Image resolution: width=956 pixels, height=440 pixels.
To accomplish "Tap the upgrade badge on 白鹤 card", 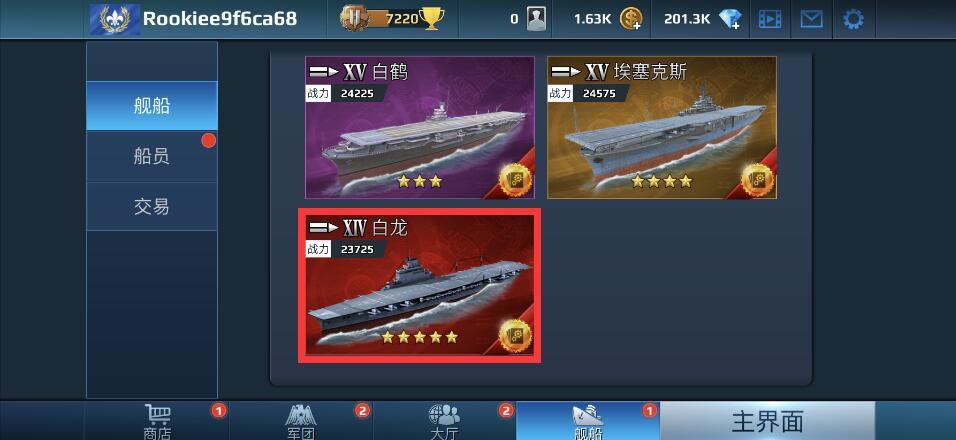I will point(515,179).
